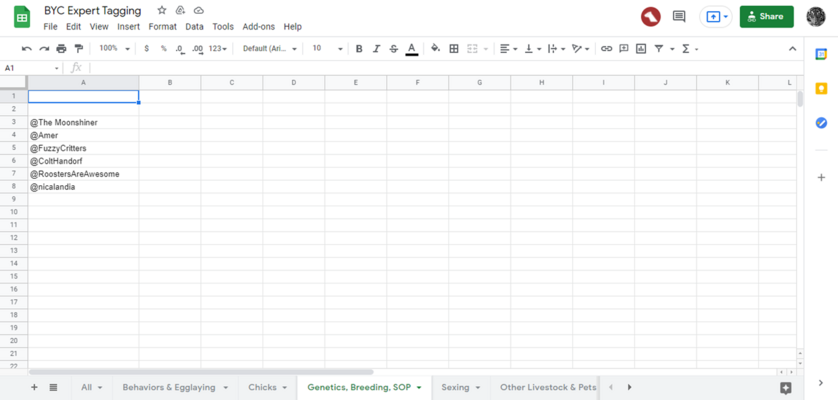Screen dimensions: 838x400
Task: Increase decimal places
Action: [197, 49]
